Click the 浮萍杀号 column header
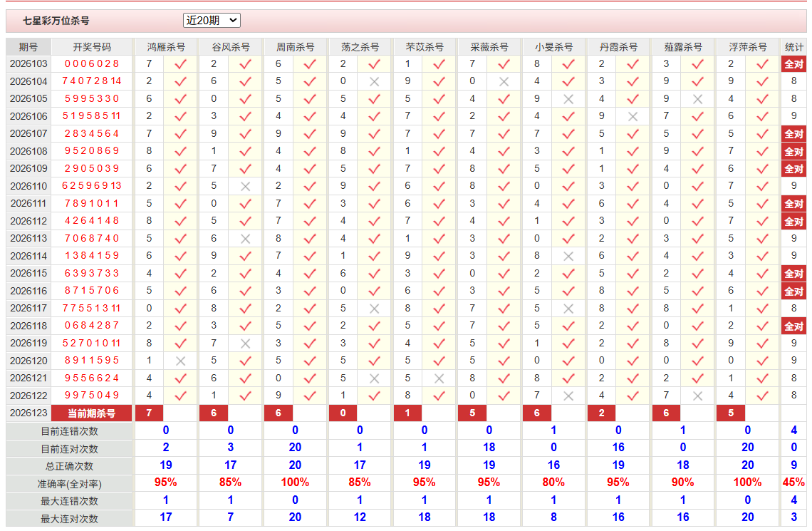The image size is (812, 531). tap(747, 46)
